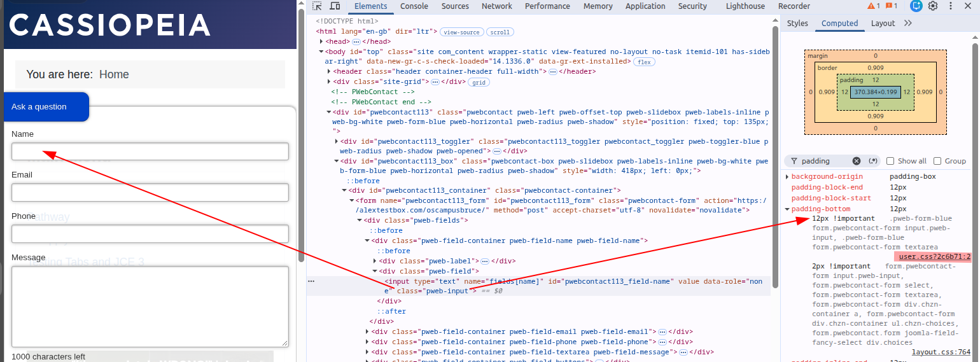Viewport: 980px width, 362px height.
Task: Click the padding filter input
Action: [825, 161]
